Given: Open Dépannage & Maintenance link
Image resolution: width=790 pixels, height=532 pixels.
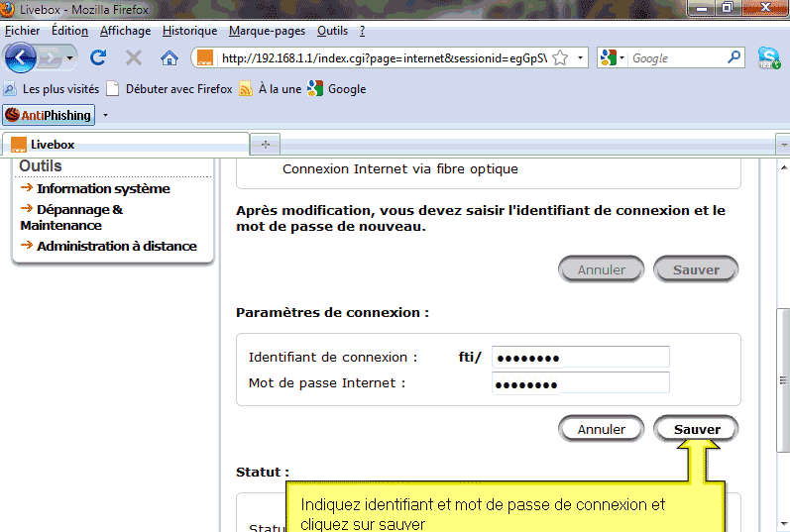Looking at the screenshot, I should tap(71, 217).
